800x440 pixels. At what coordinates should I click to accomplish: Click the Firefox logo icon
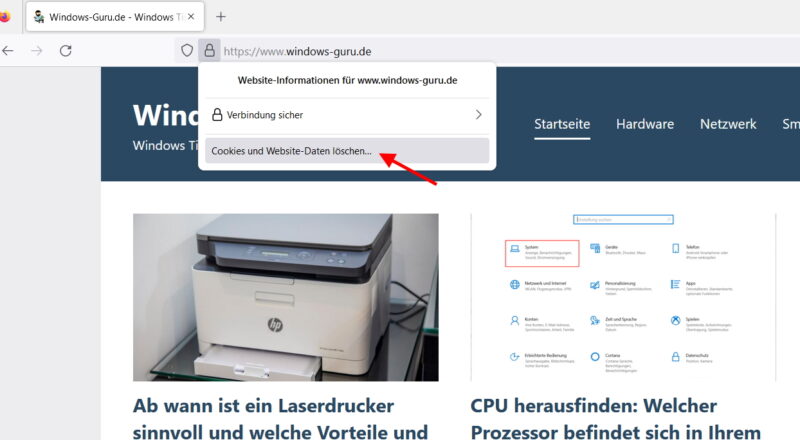pyautogui.click(x=4, y=17)
